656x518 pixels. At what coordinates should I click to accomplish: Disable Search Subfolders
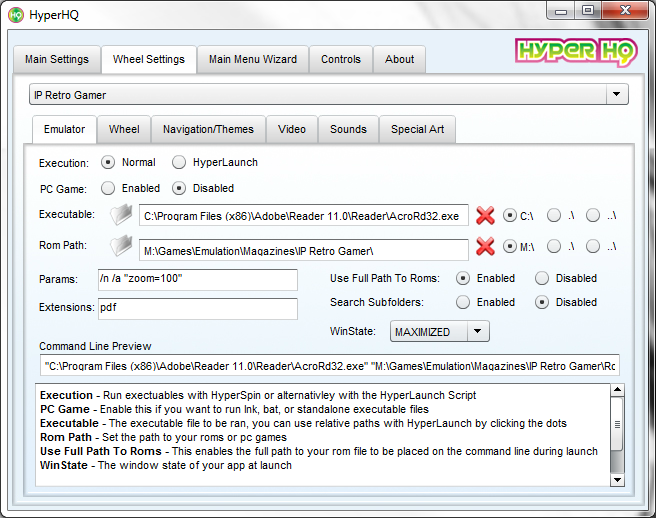542,302
